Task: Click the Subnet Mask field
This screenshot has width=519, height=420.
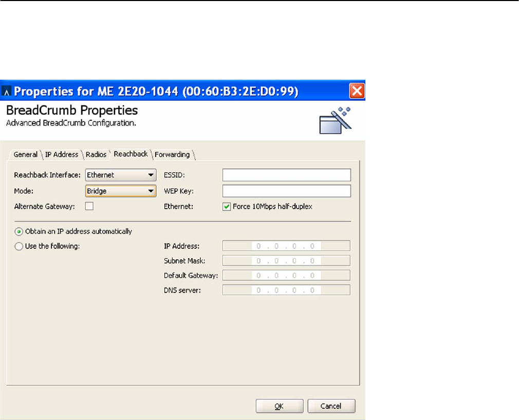Action: (x=286, y=261)
